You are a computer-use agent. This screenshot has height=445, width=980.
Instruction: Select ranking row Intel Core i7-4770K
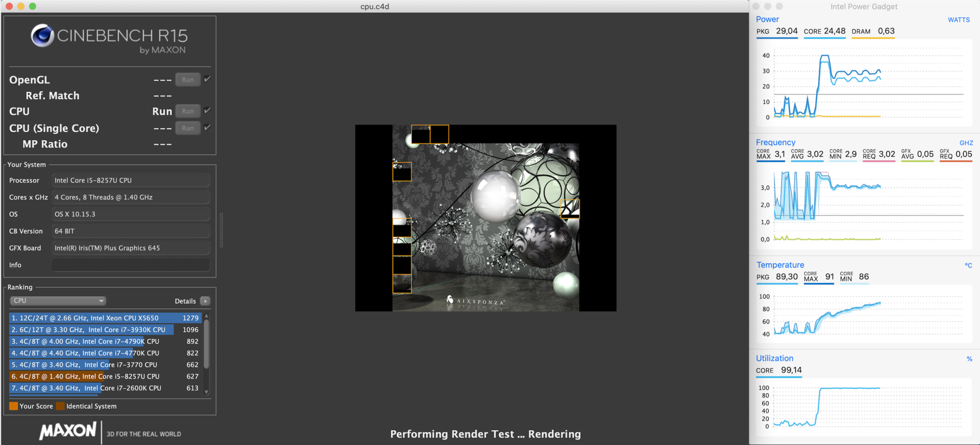click(105, 353)
